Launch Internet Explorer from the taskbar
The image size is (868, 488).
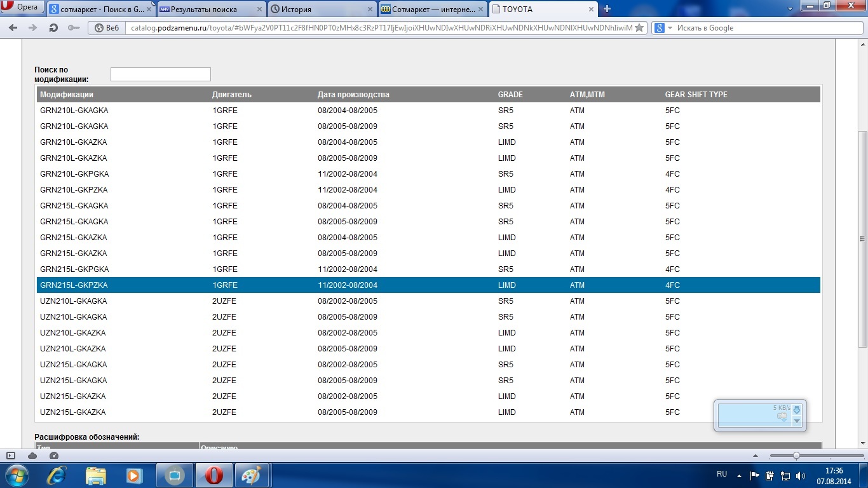click(57, 475)
